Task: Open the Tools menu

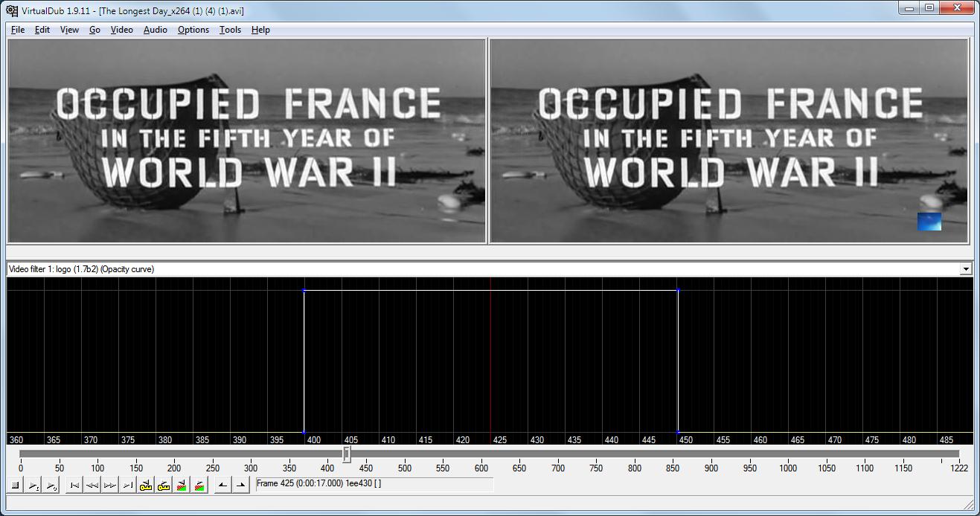Action: click(x=230, y=30)
